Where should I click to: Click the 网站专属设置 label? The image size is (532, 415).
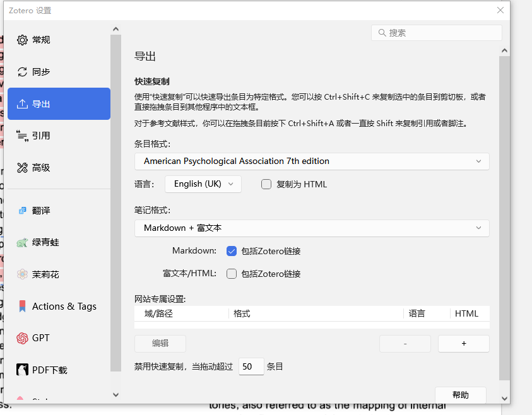click(160, 299)
